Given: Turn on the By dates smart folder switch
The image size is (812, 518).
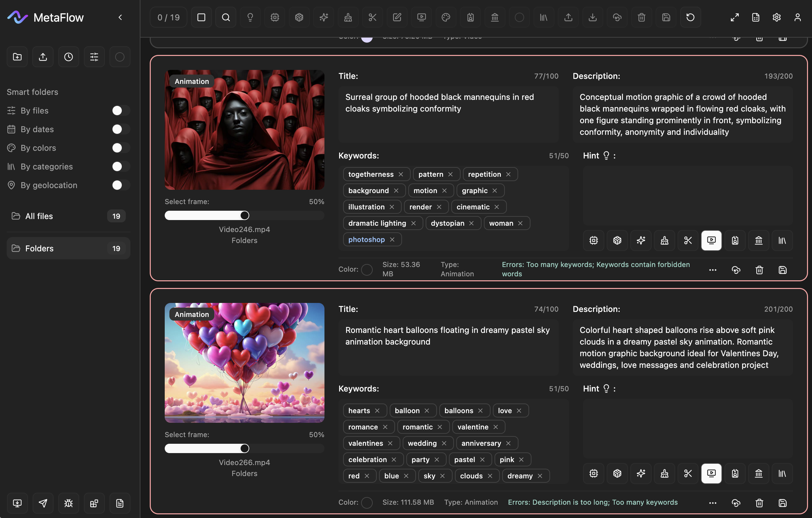Looking at the screenshot, I should 120,129.
